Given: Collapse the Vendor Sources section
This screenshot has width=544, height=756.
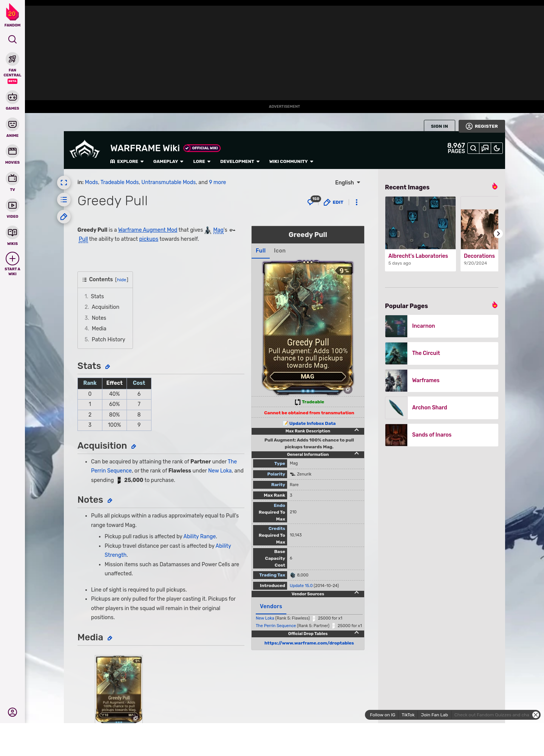Looking at the screenshot, I should [357, 593].
